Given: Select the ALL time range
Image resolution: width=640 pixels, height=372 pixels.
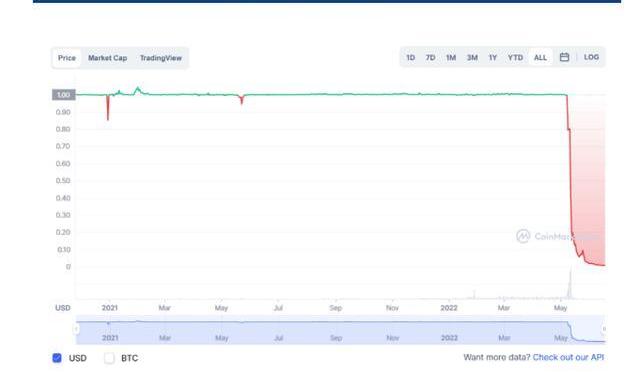Looking at the screenshot, I should pos(540,58).
